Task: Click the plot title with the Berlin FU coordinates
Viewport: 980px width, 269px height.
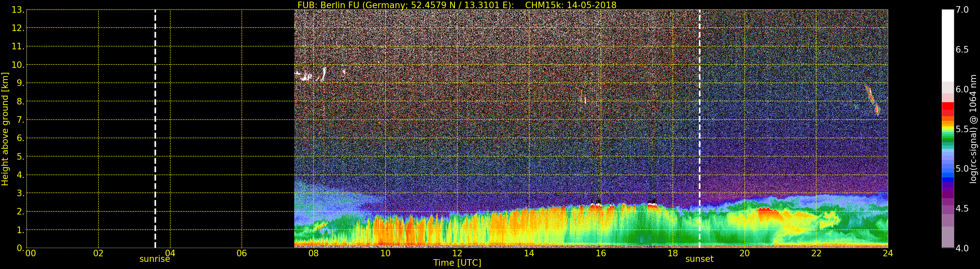Action: click(457, 5)
